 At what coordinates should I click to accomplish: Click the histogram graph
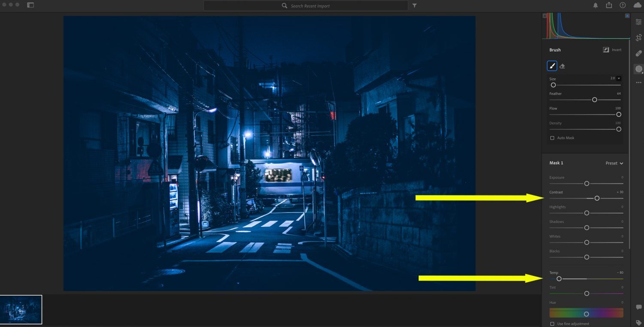(x=586, y=26)
